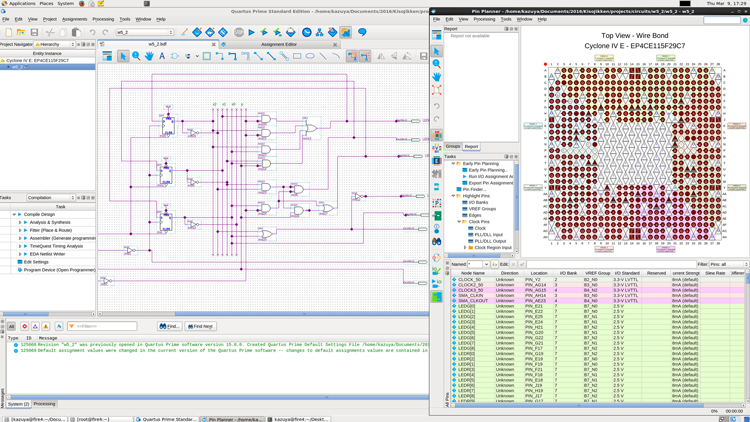Click the Start Compilation play icon
This screenshot has height=422, width=750.
[251, 32]
